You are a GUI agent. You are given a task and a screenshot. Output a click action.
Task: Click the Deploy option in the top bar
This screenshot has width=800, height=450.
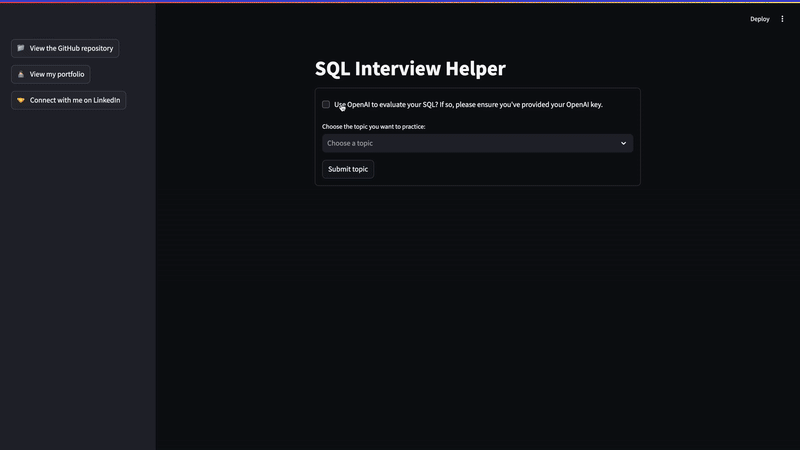(760, 19)
